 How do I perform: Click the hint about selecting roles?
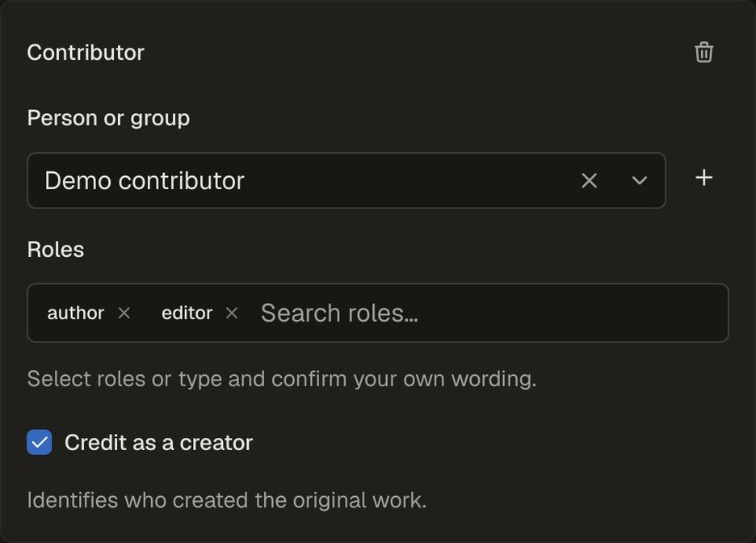pyautogui.click(x=282, y=379)
